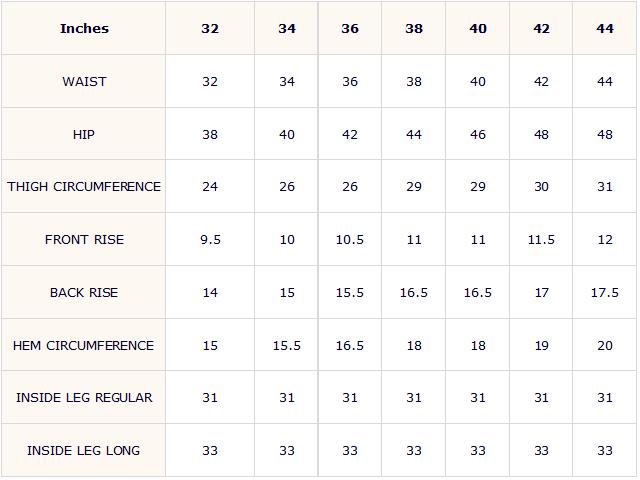Select back rise value 17.5

click(605, 293)
